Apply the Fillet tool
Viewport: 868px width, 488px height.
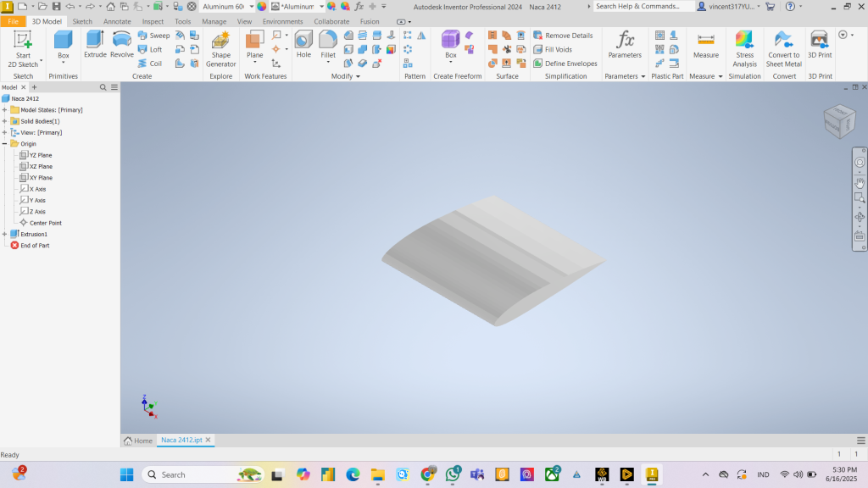coord(328,44)
